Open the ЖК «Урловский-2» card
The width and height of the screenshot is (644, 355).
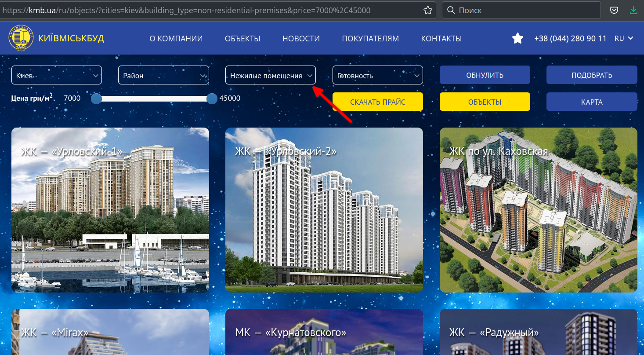[x=324, y=210]
